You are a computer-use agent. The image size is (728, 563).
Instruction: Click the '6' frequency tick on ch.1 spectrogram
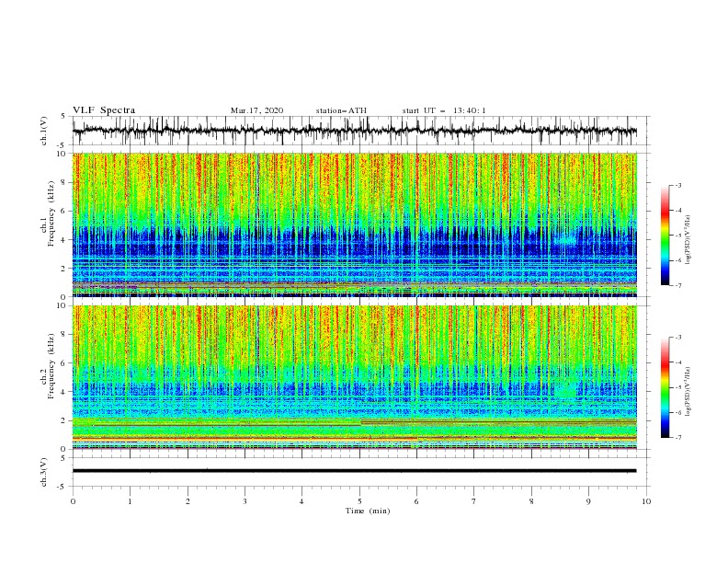pyautogui.click(x=64, y=211)
